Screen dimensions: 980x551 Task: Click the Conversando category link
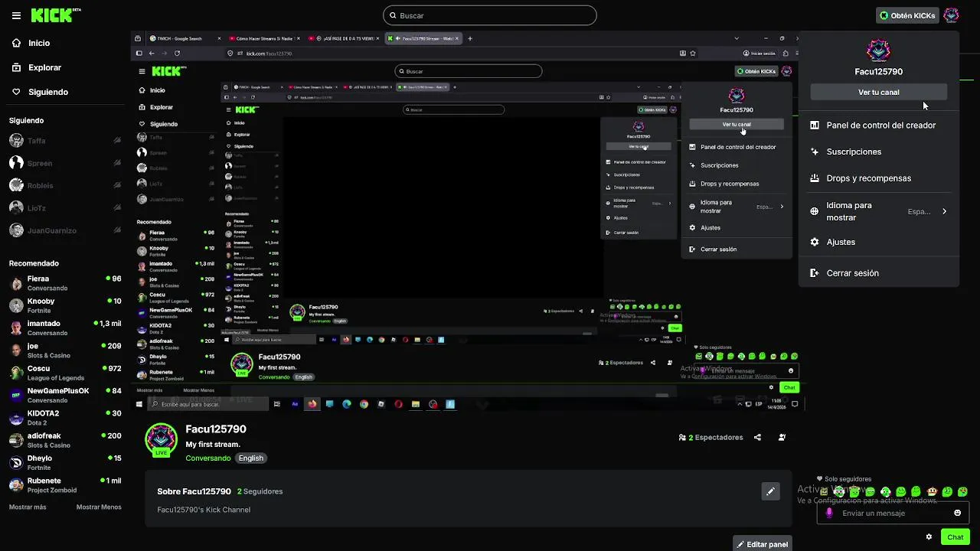pos(208,458)
